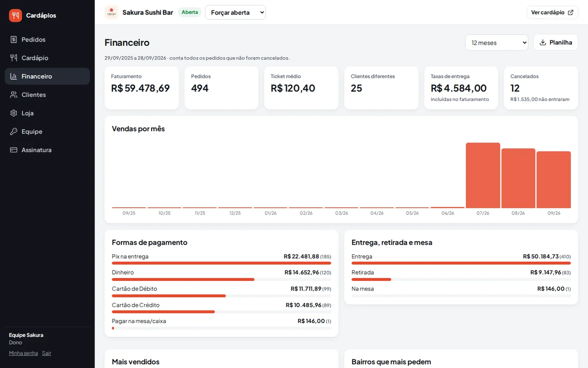
Task: Click the Pagar na mesa/caixa label
Action: [139, 321]
